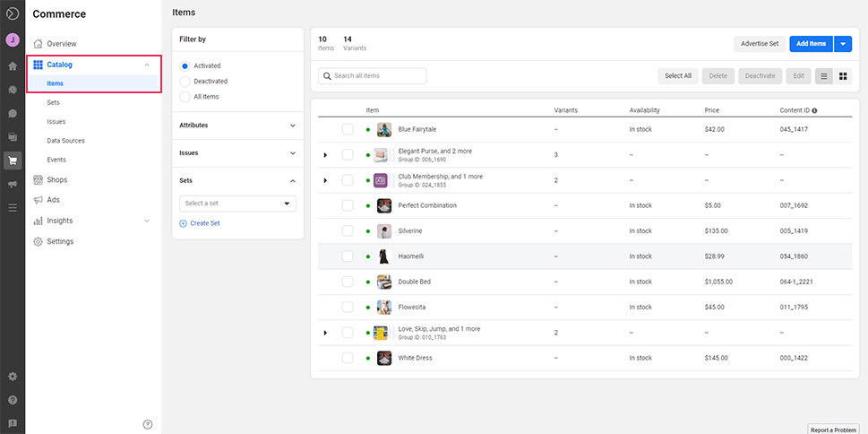The image size is (868, 434).
Task: Expand the Elegant Purse group row
Action: [x=325, y=155]
